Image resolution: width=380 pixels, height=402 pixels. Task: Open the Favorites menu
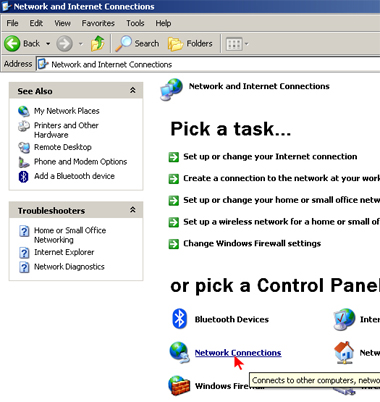[98, 23]
